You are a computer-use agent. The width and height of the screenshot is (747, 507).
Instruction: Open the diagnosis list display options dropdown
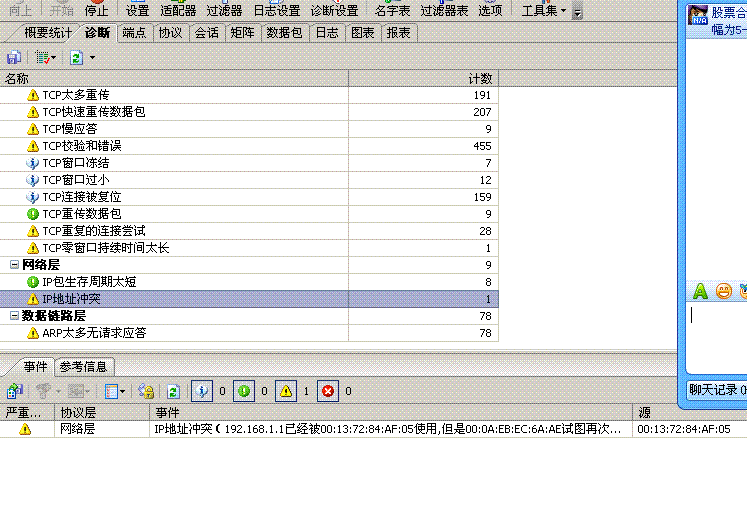pyautogui.click(x=46, y=58)
